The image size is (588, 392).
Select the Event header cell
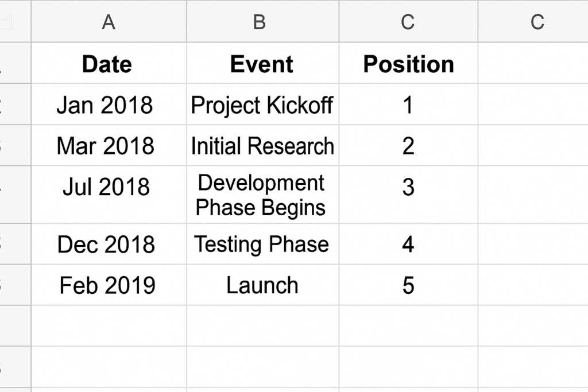(x=262, y=64)
